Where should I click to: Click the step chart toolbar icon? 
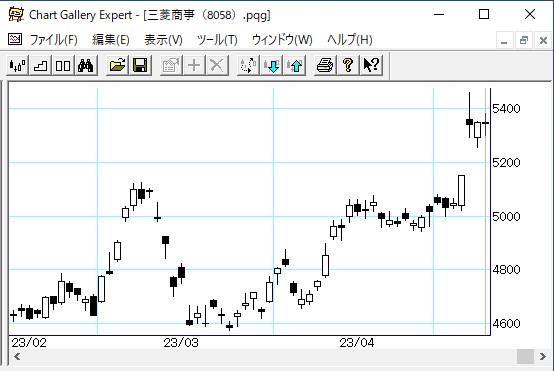(x=40, y=65)
